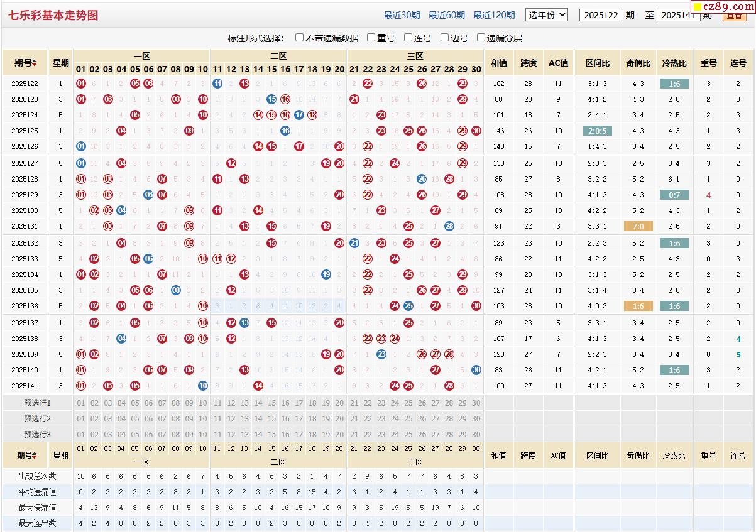Switch to 最近120期 view
The height and width of the screenshot is (532, 756).
pyautogui.click(x=493, y=15)
